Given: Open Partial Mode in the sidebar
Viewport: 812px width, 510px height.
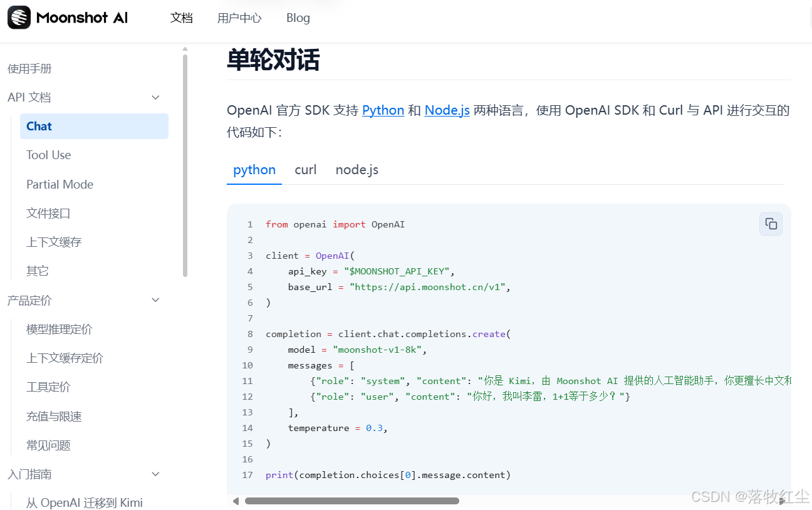Looking at the screenshot, I should click(x=60, y=184).
